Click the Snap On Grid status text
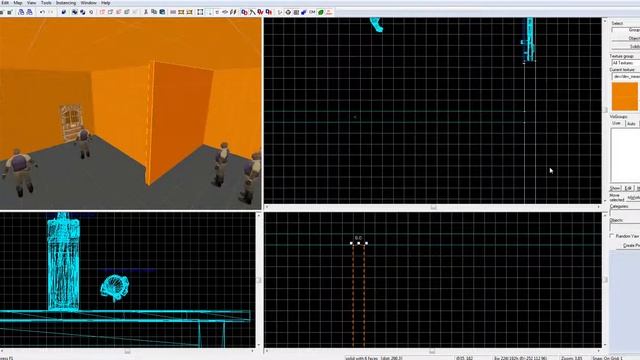 [x=608, y=358]
